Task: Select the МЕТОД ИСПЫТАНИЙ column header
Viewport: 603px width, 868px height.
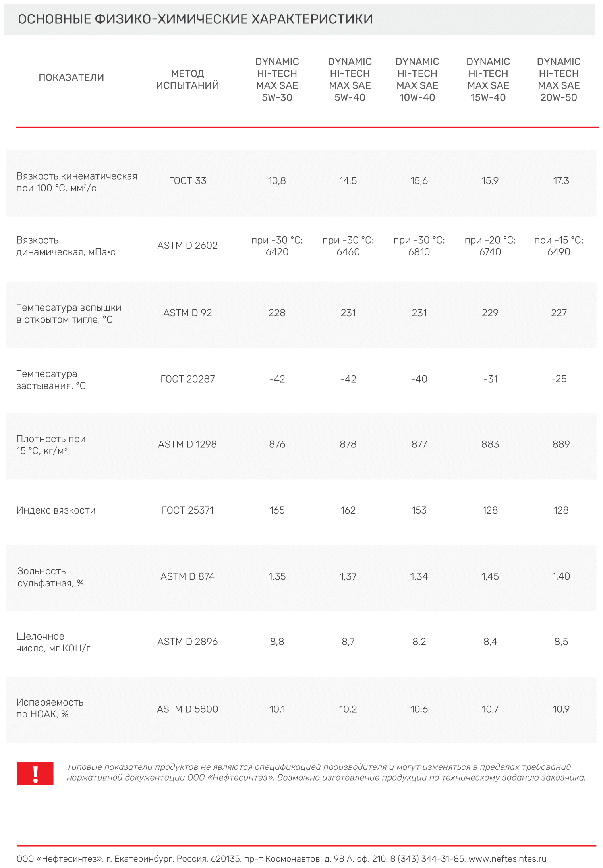Action: [x=187, y=79]
